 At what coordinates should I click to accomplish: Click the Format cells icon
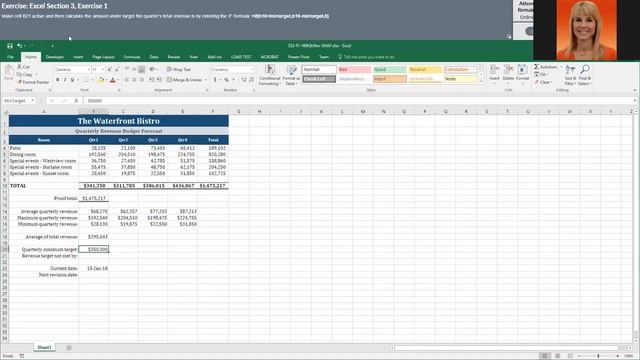point(522,69)
